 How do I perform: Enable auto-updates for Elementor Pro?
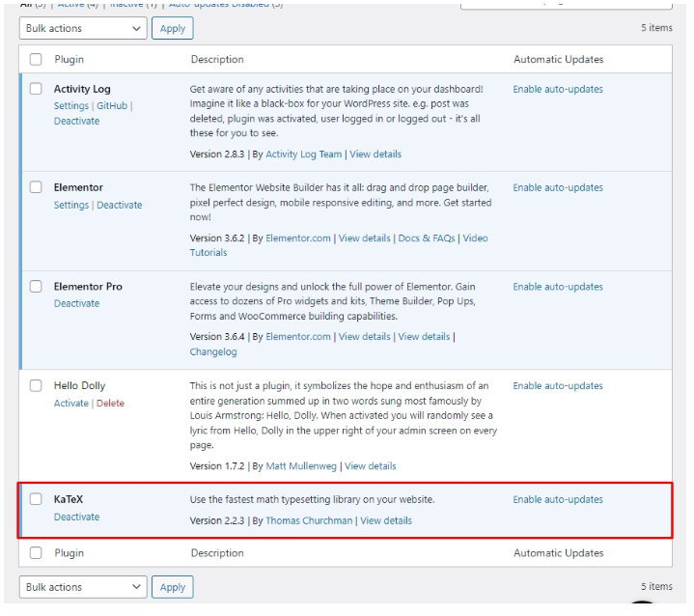558,287
